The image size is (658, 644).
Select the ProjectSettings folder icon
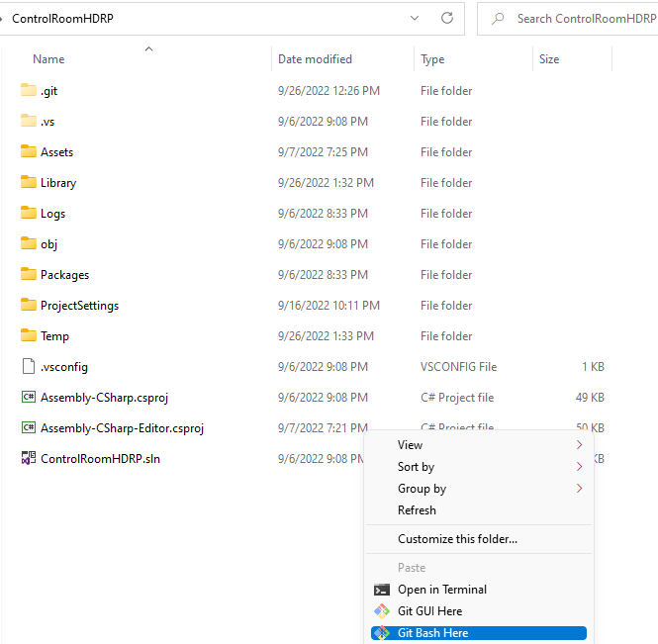tap(29, 304)
